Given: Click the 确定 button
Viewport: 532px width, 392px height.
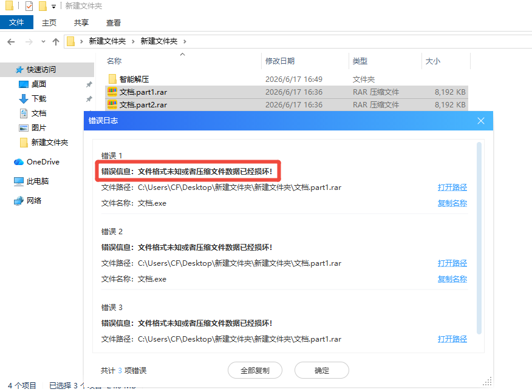Looking at the screenshot, I should [322, 370].
